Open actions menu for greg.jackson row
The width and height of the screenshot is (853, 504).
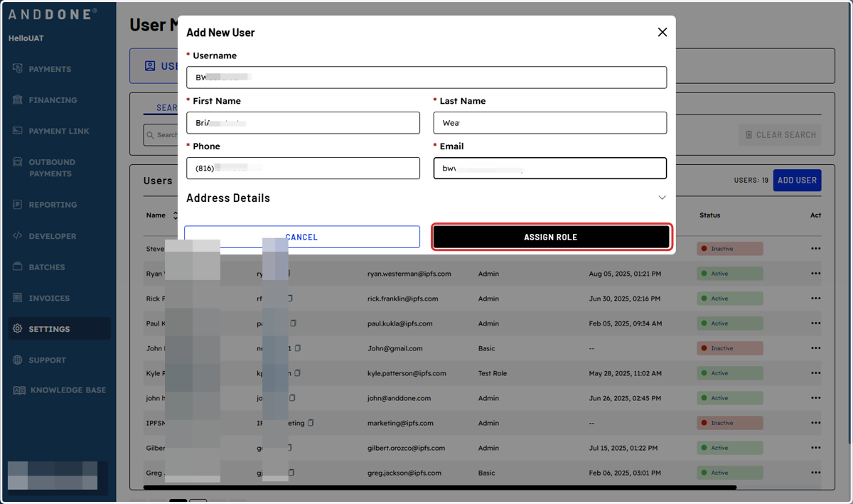pyautogui.click(x=815, y=473)
